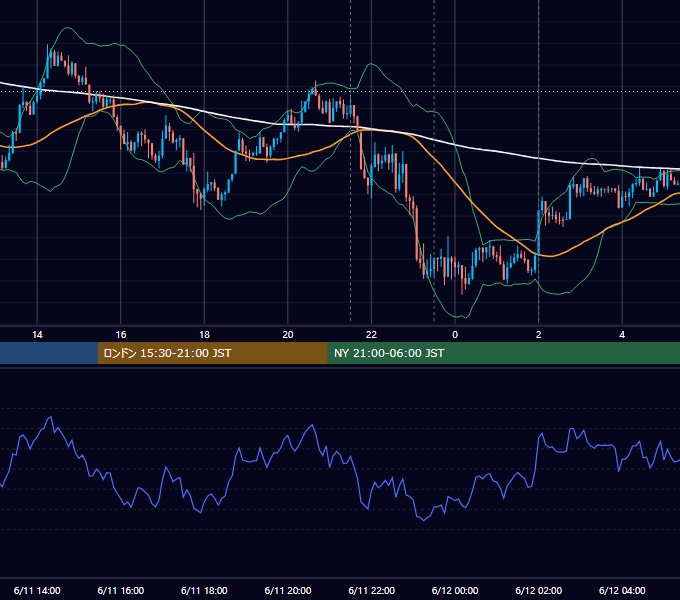Screen dimensions: 680x600
Task: Click the 6/12 00:00 label on oscillator axis
Action: (x=455, y=590)
